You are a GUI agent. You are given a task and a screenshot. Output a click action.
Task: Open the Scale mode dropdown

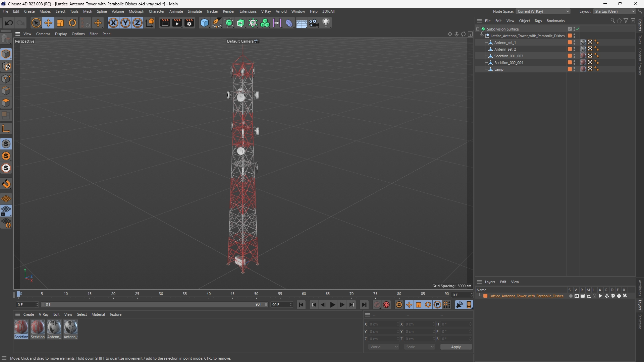(419, 347)
